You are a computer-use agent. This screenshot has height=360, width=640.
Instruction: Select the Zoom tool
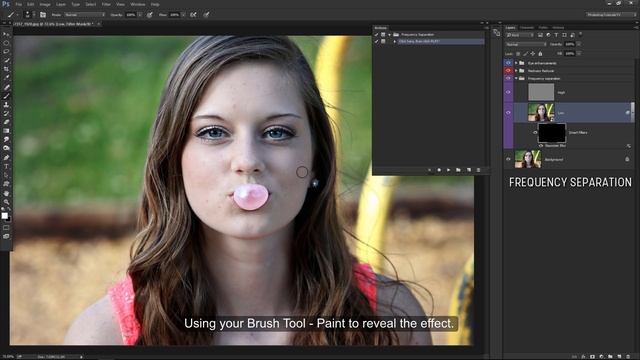[x=6, y=202]
